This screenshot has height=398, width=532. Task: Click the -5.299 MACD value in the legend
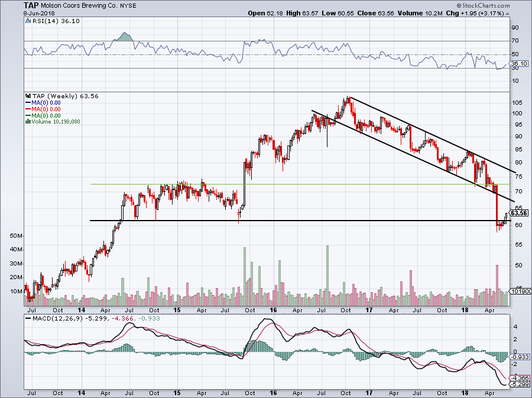(96, 319)
